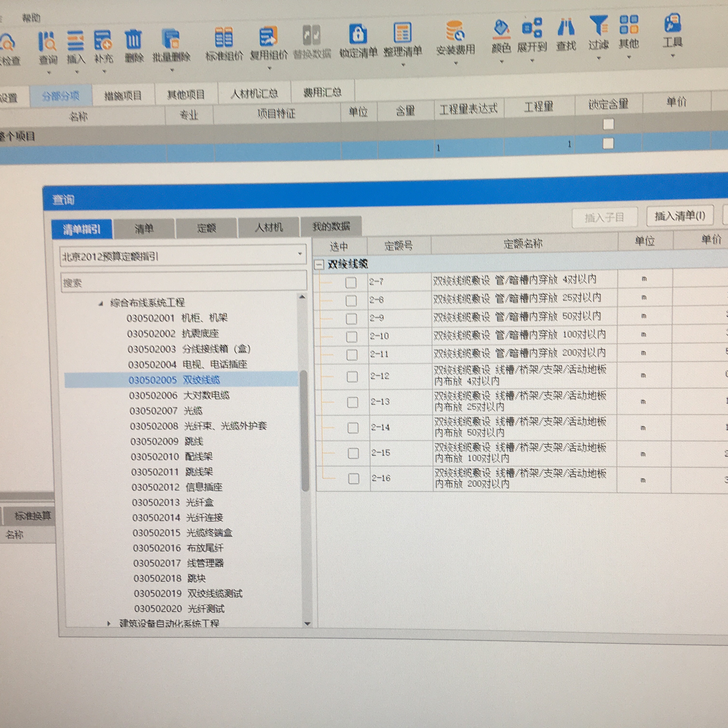728x728 pixels.
Task: Click the 颜色 color paint bucket icon
Action: [501, 30]
